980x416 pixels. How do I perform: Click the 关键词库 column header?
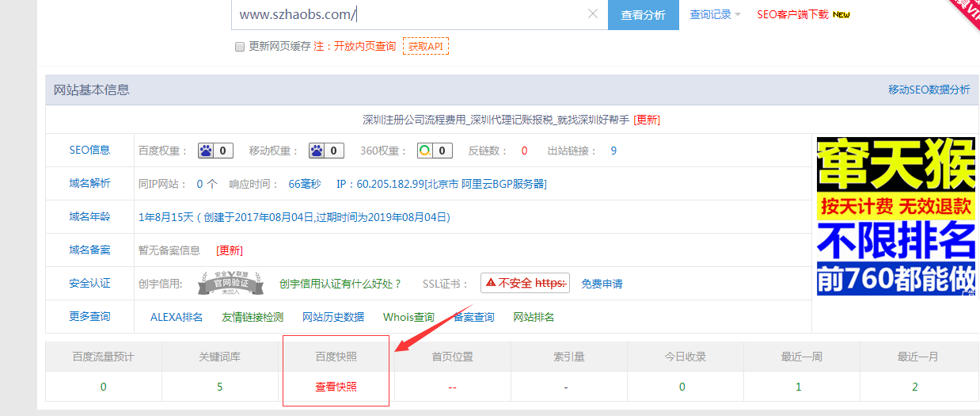[x=220, y=357]
